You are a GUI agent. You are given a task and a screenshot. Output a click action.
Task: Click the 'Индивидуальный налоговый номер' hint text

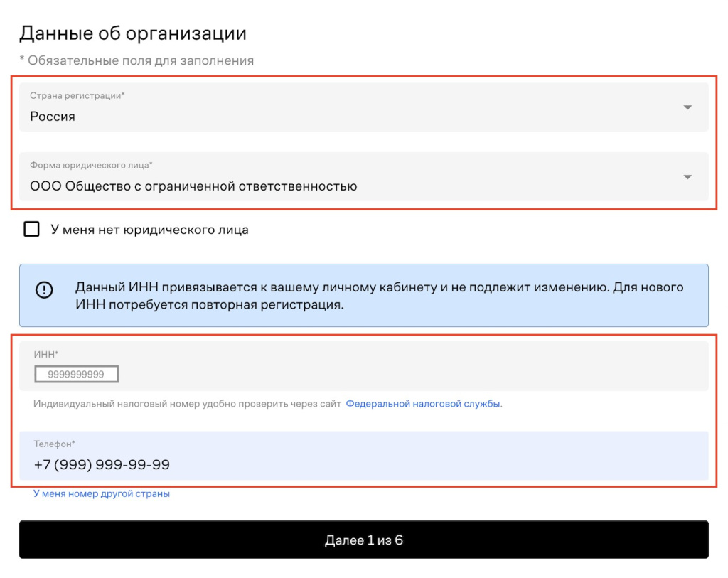coord(187,404)
